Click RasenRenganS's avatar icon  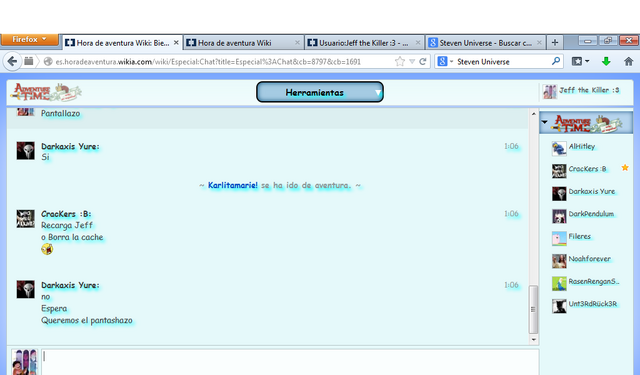point(559,283)
